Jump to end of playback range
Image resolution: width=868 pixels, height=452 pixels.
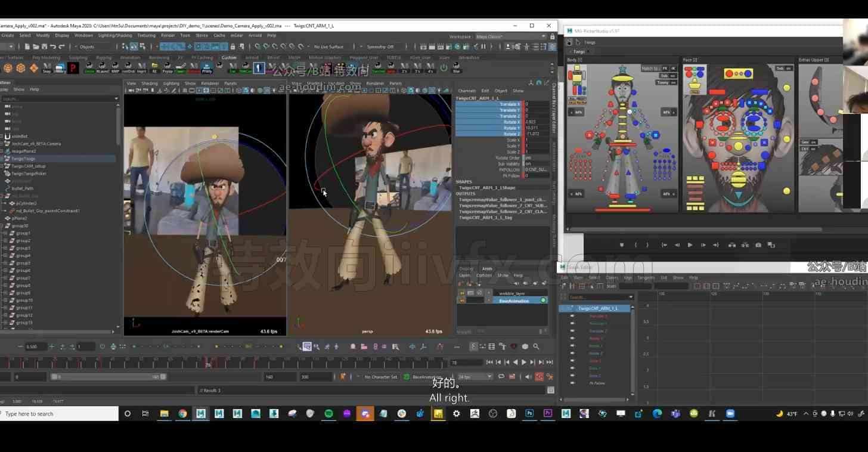[x=550, y=362]
